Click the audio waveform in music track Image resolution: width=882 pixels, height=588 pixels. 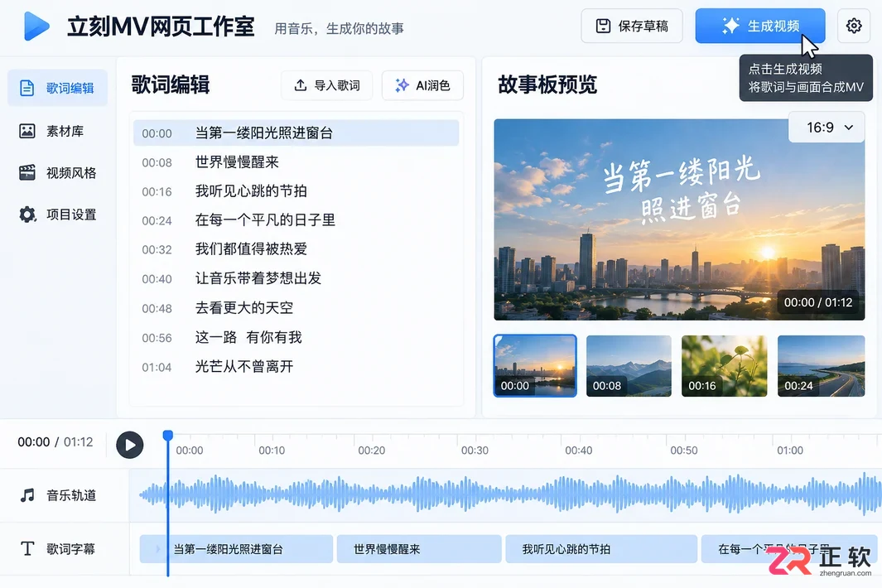tap(509, 494)
